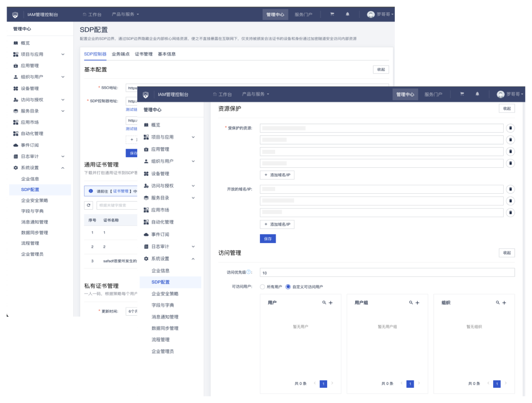532x403 pixels.
Task: Click the notification bell in front window
Action: pyautogui.click(x=477, y=94)
